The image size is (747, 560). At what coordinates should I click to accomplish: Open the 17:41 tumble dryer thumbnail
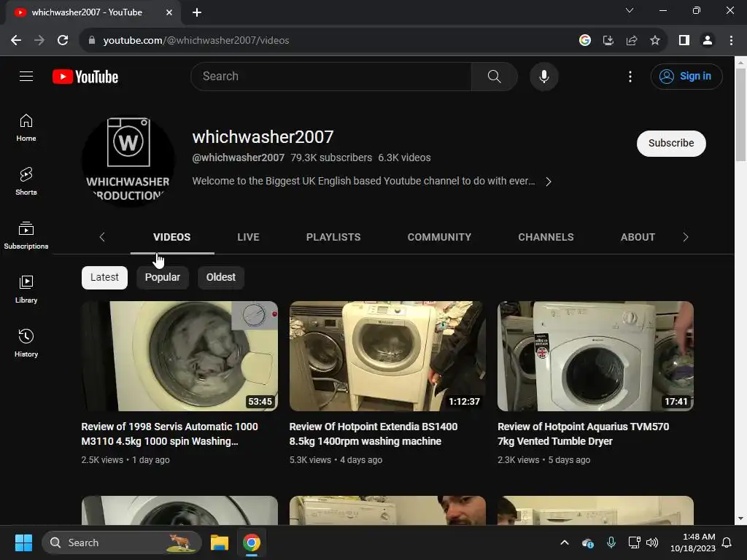[x=595, y=356]
